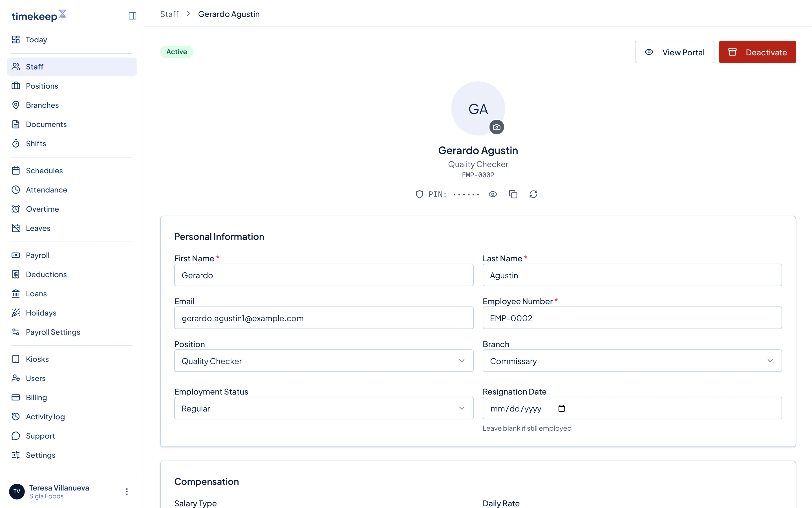Open Branches in sidebar
This screenshot has height=508, width=812.
[x=72, y=105]
